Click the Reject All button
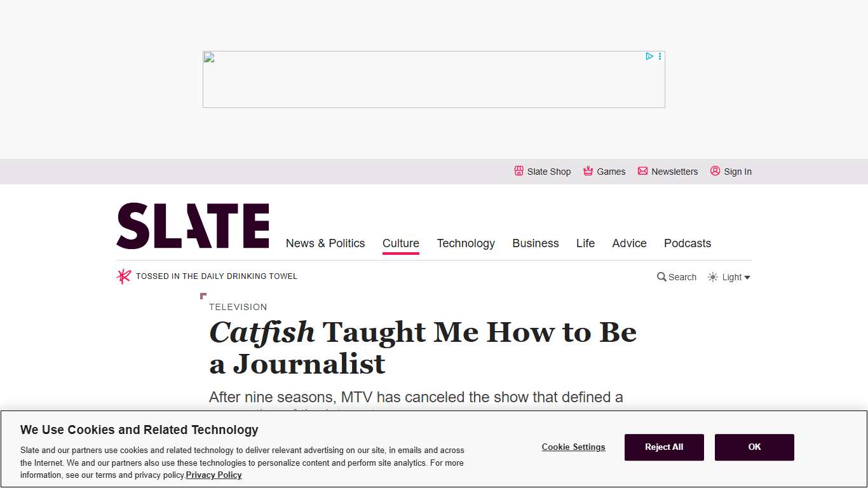868x488 pixels. pyautogui.click(x=664, y=447)
